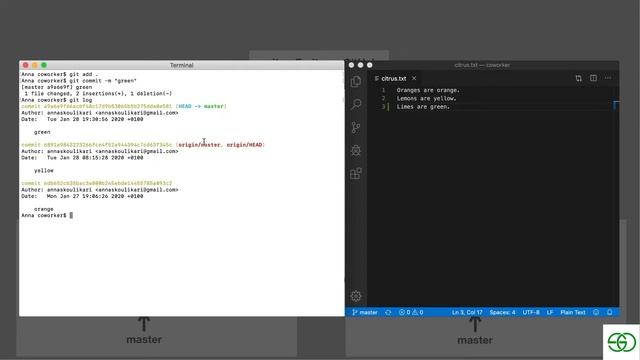Click 'git add .' command in Terminal
Image resolution: width=640 pixels, height=360 pixels.
pos(84,74)
